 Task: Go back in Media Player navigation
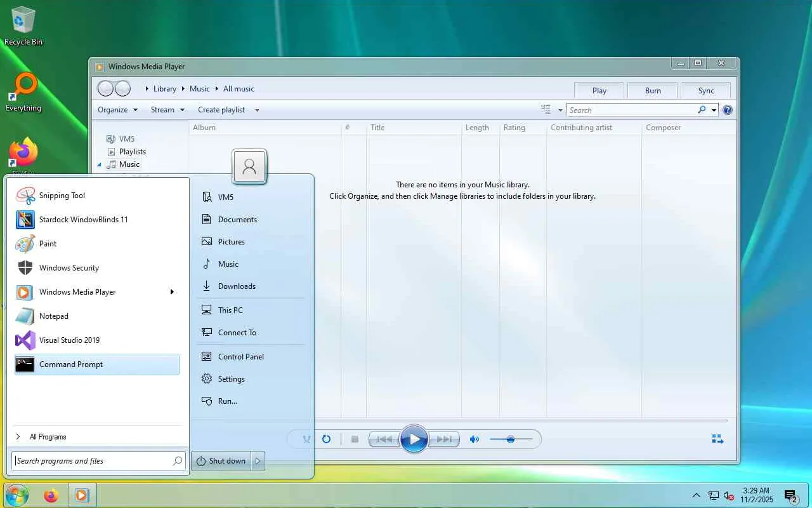coord(105,89)
